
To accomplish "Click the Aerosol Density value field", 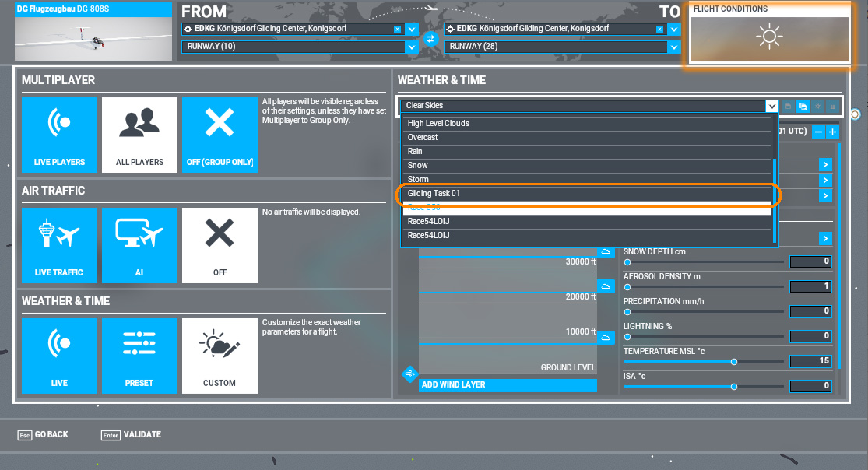I will [810, 286].
